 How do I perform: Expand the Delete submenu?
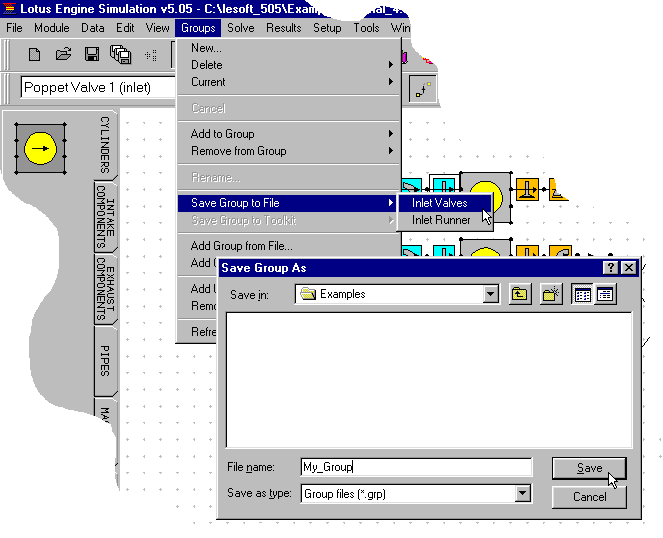[289, 65]
